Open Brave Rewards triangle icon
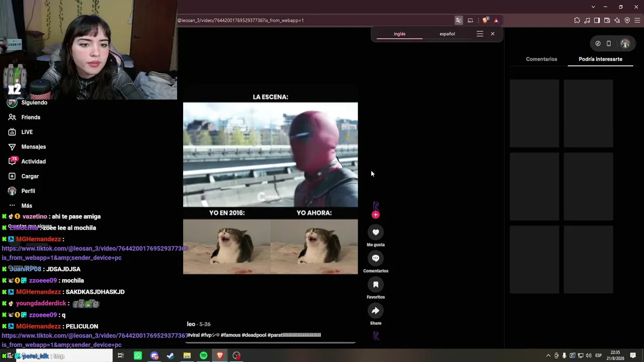This screenshot has height=362, width=644. (x=496, y=21)
